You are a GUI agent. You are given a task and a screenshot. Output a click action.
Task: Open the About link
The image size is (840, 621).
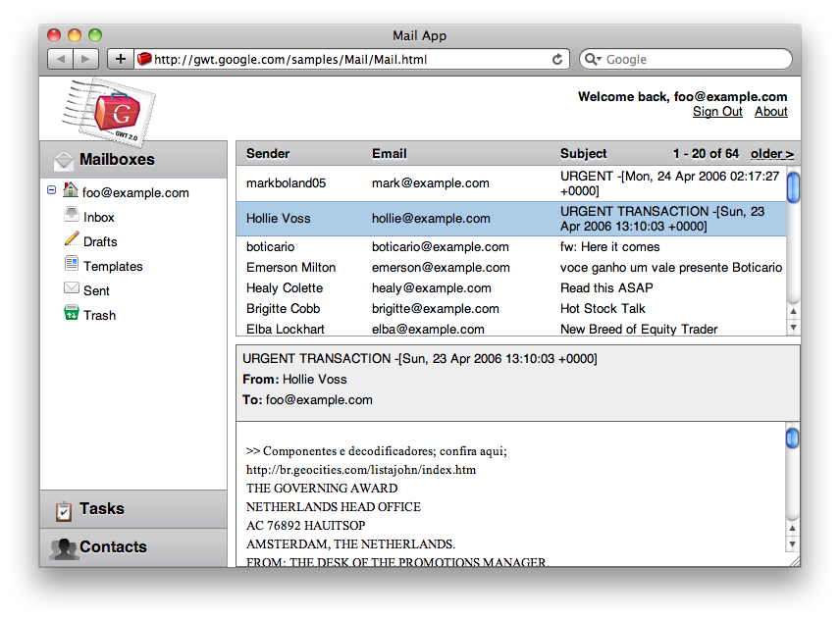(x=770, y=112)
